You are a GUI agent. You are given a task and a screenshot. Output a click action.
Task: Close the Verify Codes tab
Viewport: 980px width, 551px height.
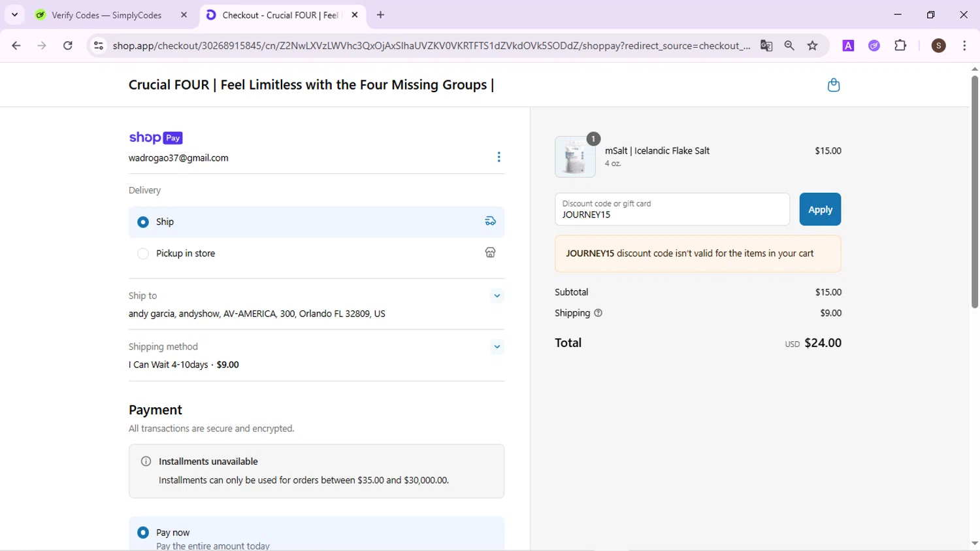tap(184, 15)
